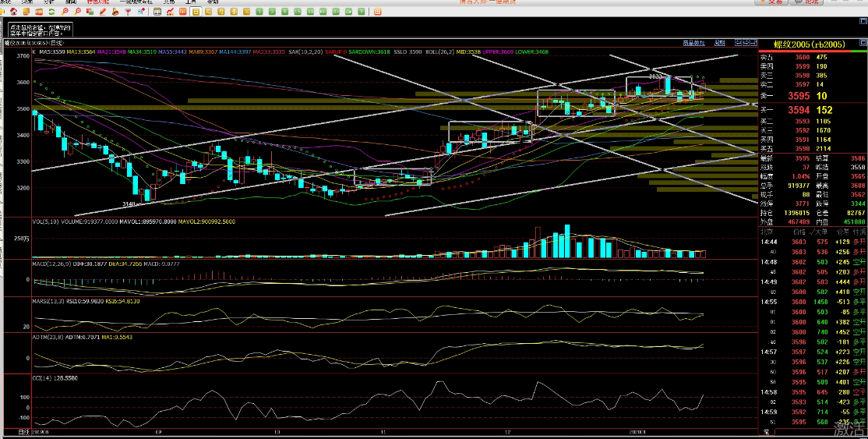The image size is (868, 439).
Task: Switch to weekly (周) K-line period
Action: pyautogui.click(x=208, y=11)
